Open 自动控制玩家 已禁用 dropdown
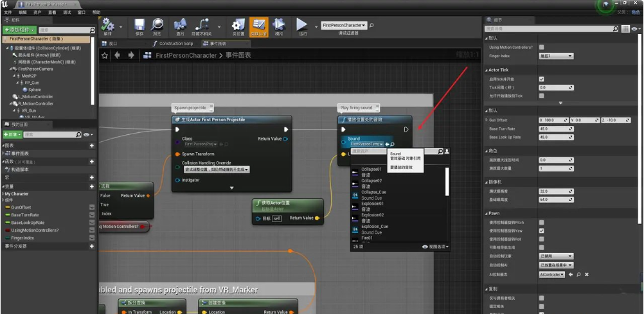The image size is (644, 314). click(556, 256)
